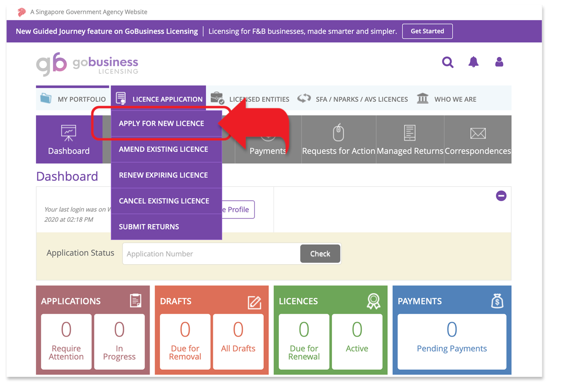Viewport: 588px width, 385px height.
Task: Select Submit Returns menu entry
Action: (x=166, y=227)
